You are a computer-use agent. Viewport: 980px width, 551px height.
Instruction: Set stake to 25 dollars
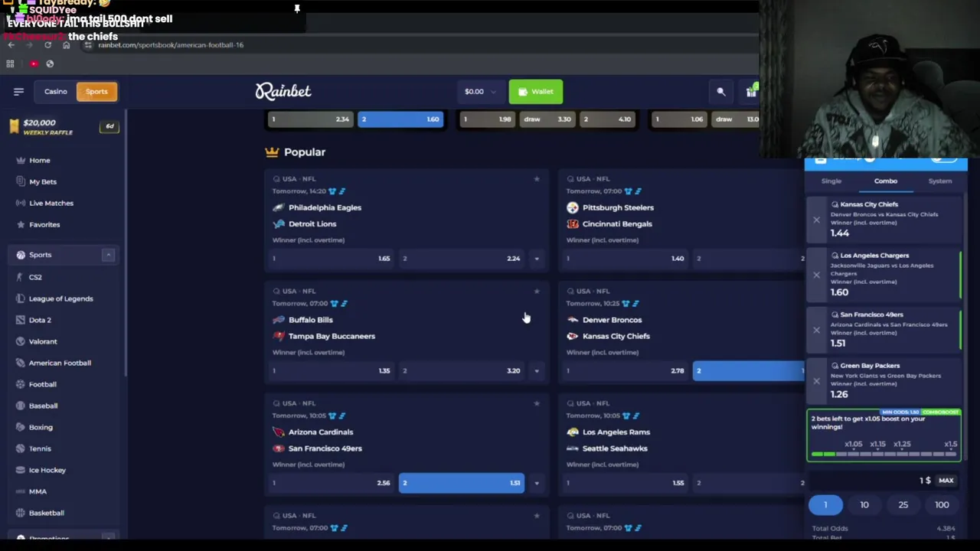coord(903,505)
